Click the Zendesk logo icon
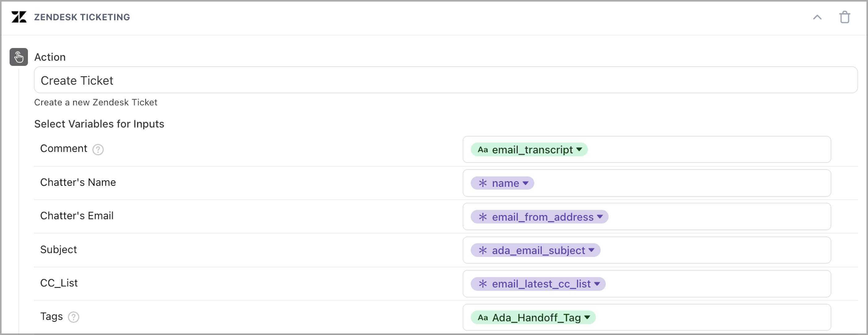868x335 pixels. 19,17
